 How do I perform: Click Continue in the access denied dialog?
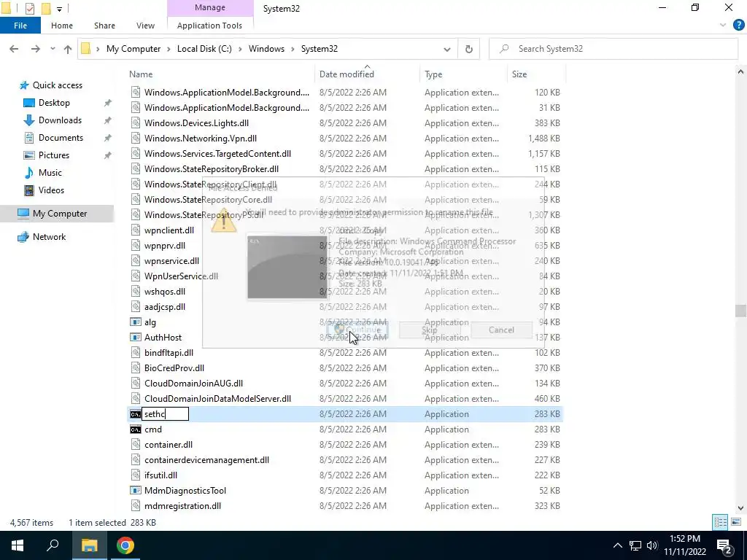357,330
